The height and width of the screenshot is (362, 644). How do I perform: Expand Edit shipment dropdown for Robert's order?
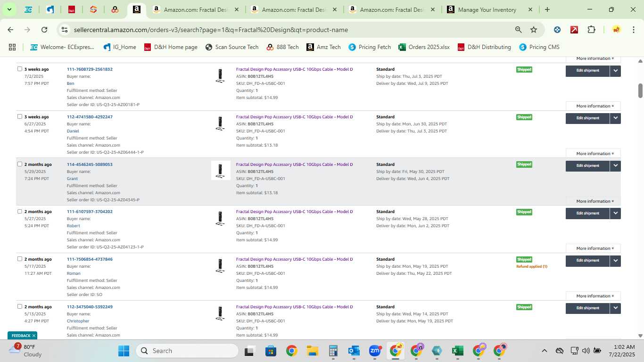[615, 213]
